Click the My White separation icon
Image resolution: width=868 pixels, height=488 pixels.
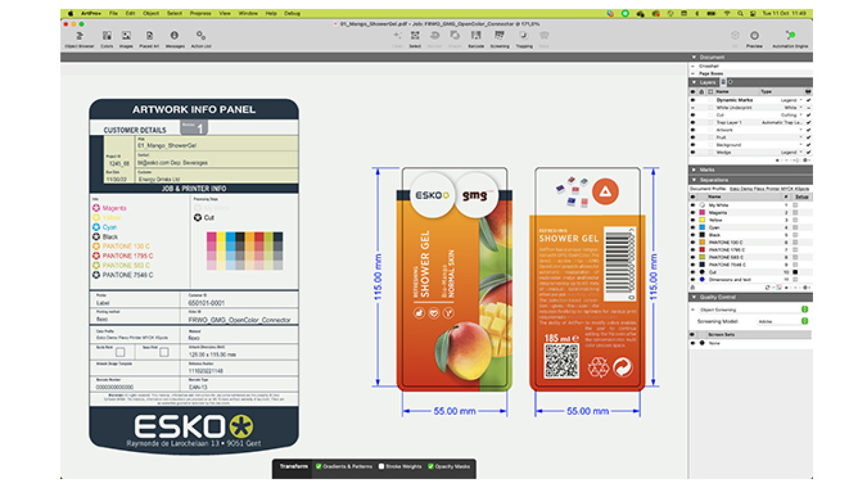(702, 205)
